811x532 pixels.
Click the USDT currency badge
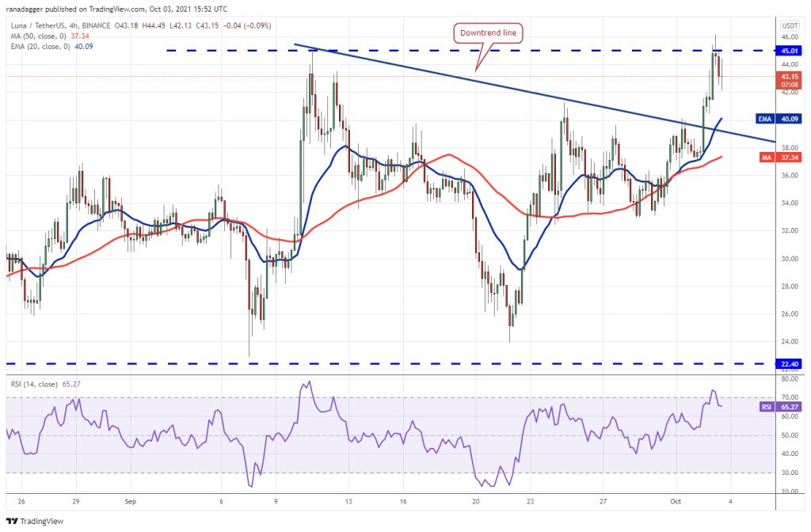tap(789, 25)
